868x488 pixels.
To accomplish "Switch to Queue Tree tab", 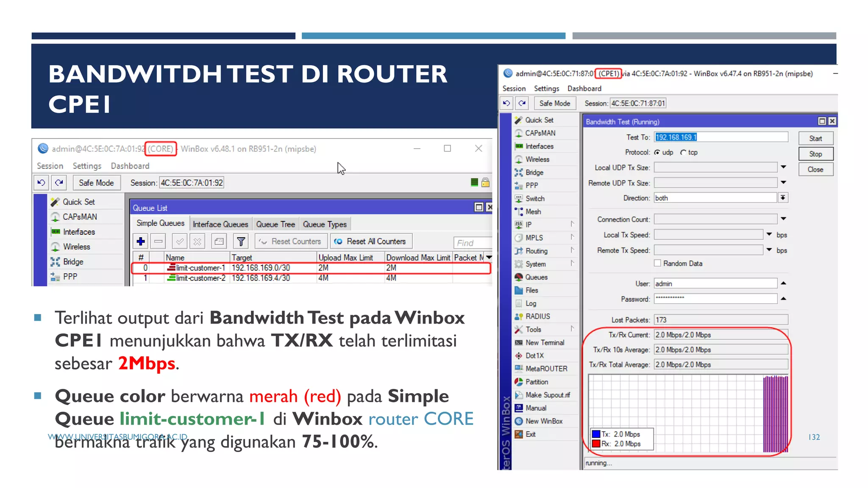I will [275, 224].
